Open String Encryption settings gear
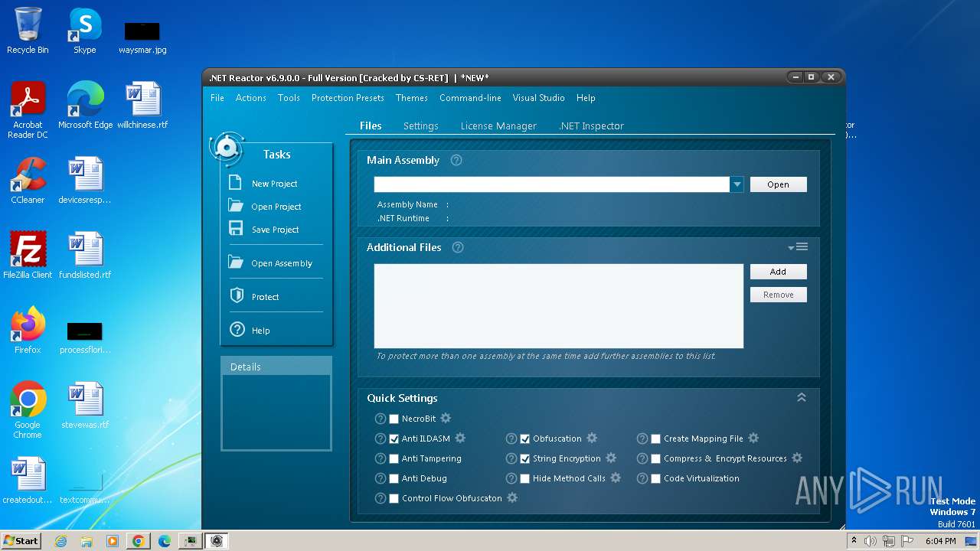Screen dimensions: 980x551 (x=611, y=458)
